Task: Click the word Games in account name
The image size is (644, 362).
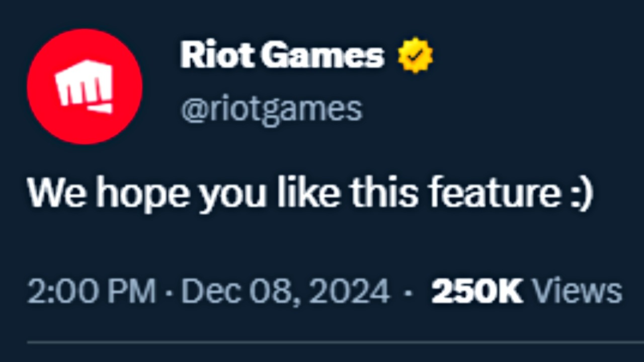Action: coord(323,55)
